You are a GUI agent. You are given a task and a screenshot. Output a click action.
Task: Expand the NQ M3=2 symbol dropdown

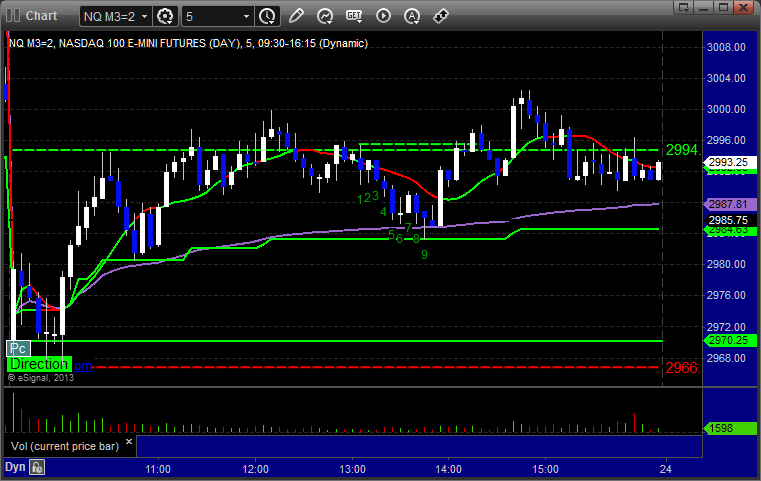pyautogui.click(x=145, y=16)
